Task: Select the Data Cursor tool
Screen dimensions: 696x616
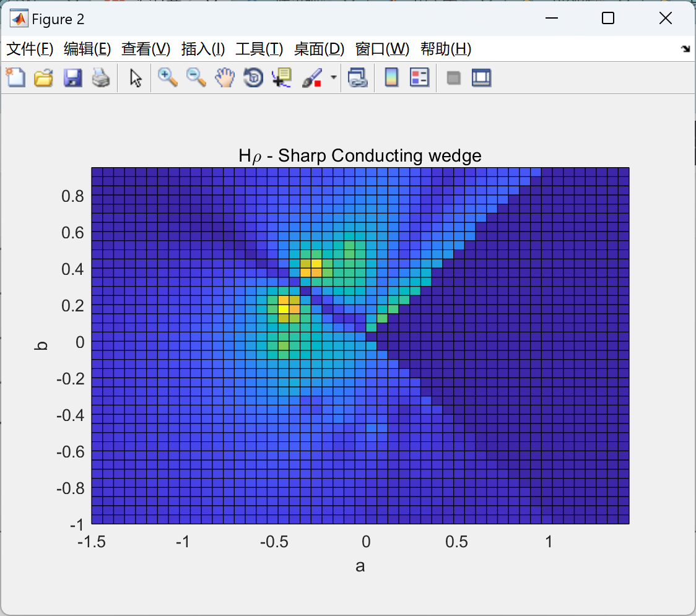Action: (282, 77)
